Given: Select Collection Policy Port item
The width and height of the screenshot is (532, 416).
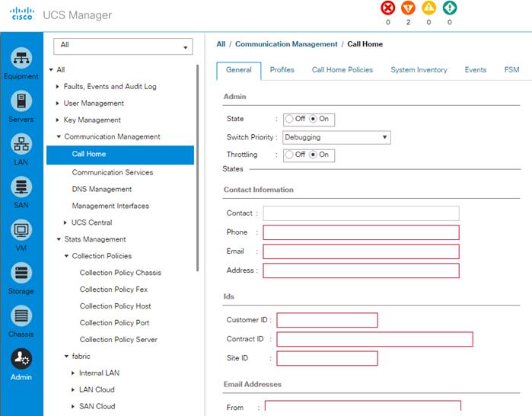Looking at the screenshot, I should click(115, 322).
